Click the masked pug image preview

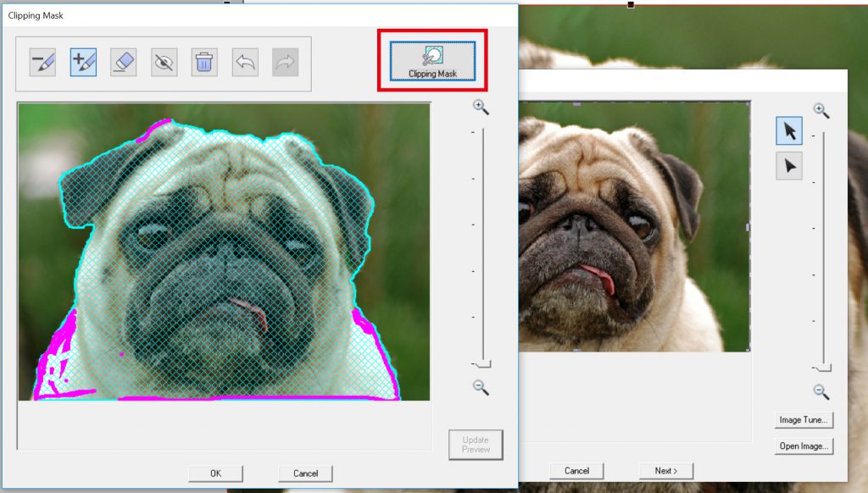click(x=224, y=252)
